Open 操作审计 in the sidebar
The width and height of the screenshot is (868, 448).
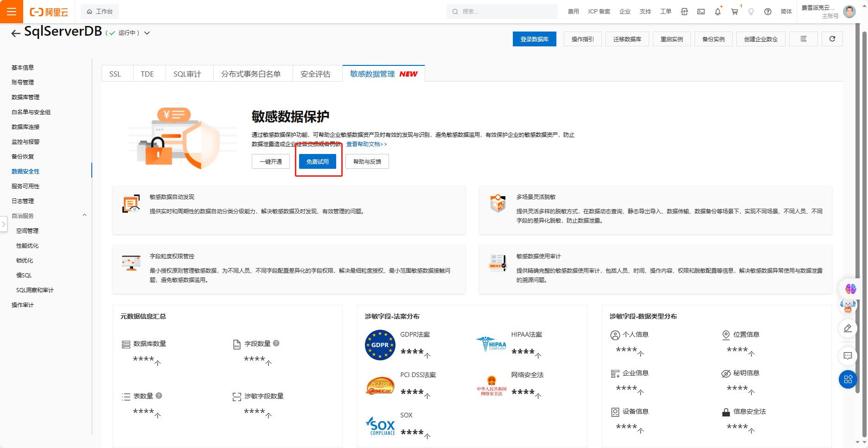[23, 305]
